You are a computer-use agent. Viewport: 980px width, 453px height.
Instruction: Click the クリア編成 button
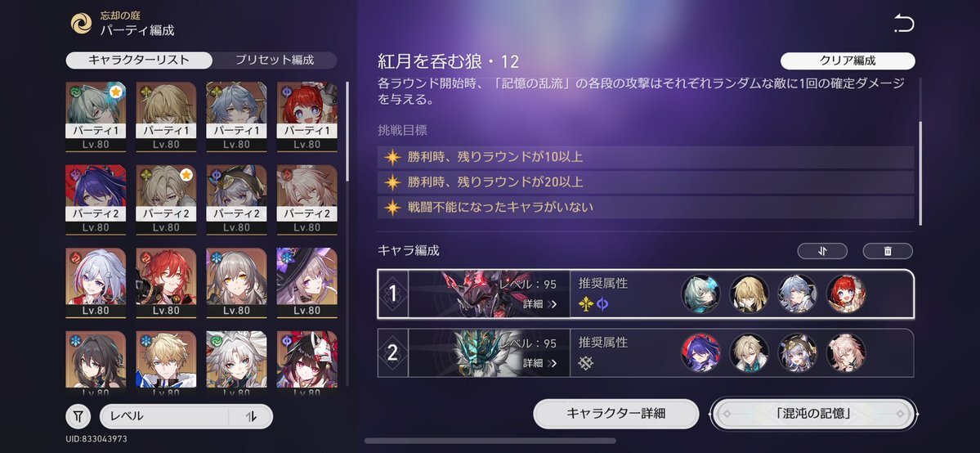(848, 61)
